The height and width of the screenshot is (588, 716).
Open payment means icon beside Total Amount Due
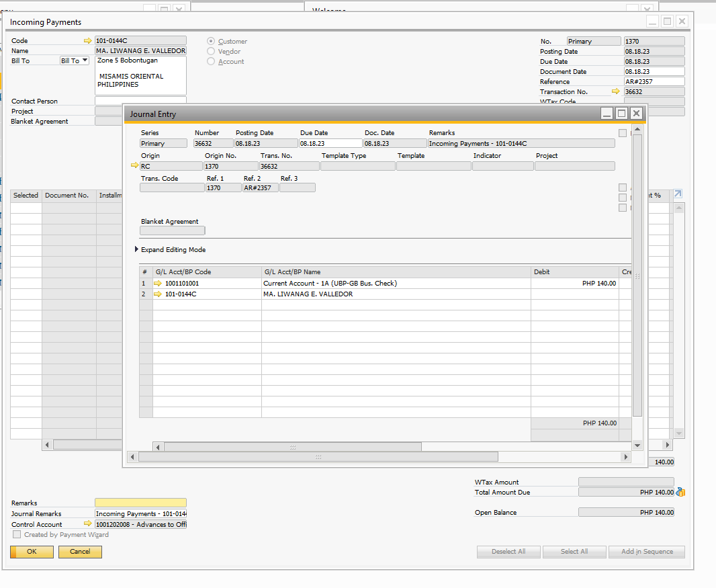point(680,492)
